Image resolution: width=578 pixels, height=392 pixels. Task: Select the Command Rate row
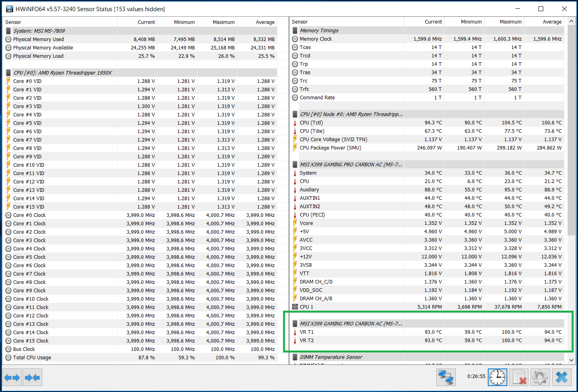pyautogui.click(x=427, y=98)
